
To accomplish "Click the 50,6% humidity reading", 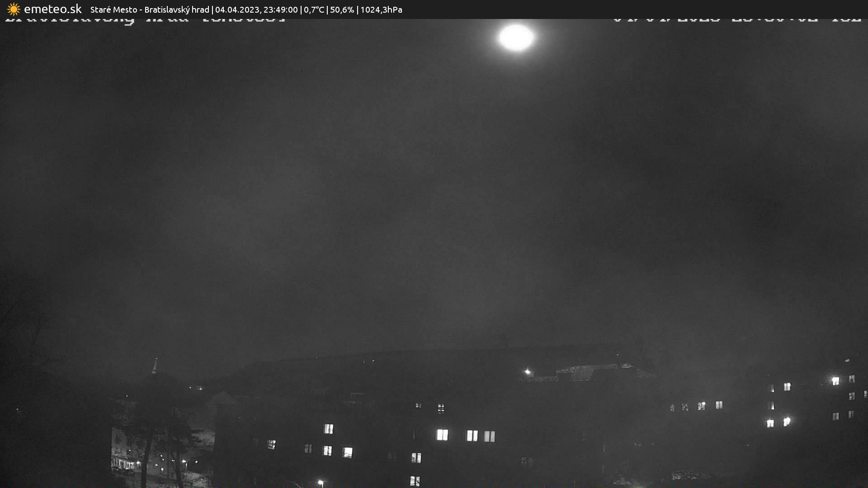I will click(x=342, y=9).
